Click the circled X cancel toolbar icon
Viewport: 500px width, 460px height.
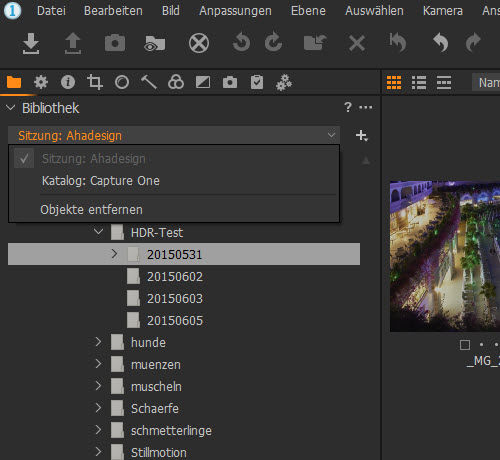tap(199, 43)
